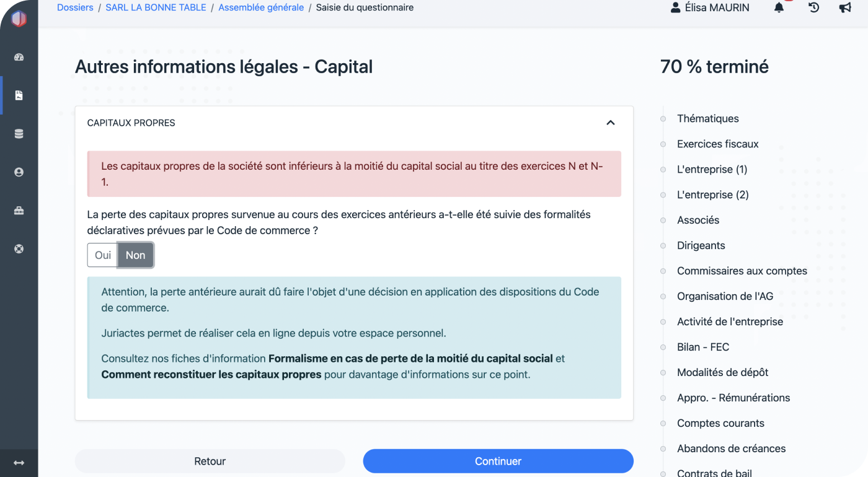The height and width of the screenshot is (477, 868).
Task: Go to the Dossiers breadcrumb
Action: click(x=75, y=8)
